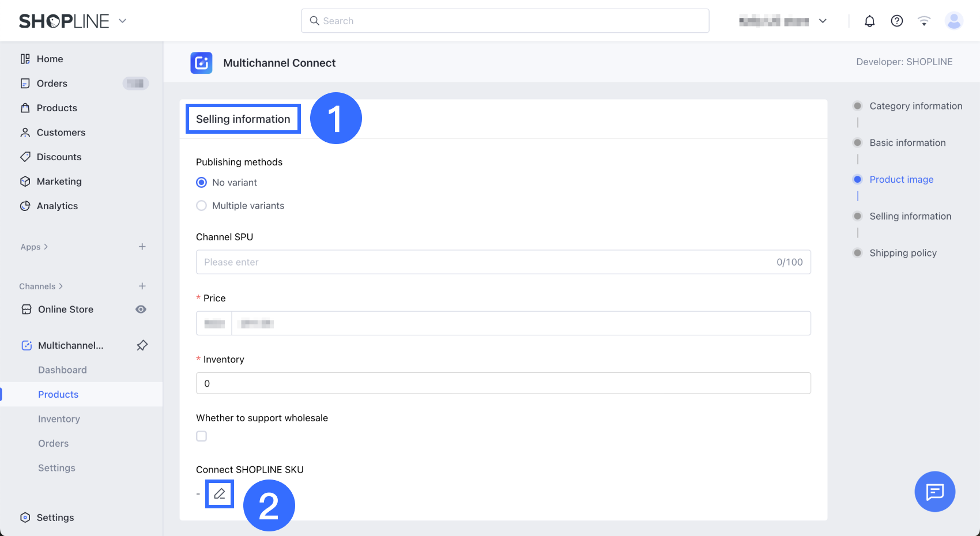Expand the Apps section chevron
Viewport: 980px width, 536px height.
46,247
